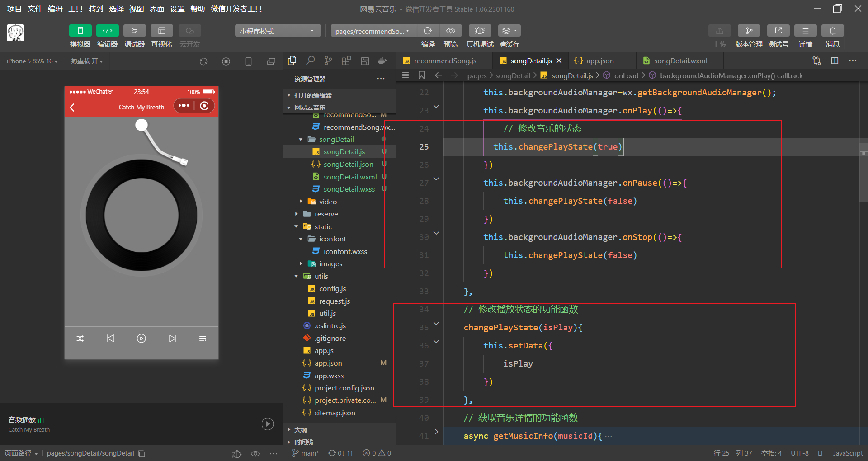
Task: Open 版本管理 version control
Action: pos(749,31)
